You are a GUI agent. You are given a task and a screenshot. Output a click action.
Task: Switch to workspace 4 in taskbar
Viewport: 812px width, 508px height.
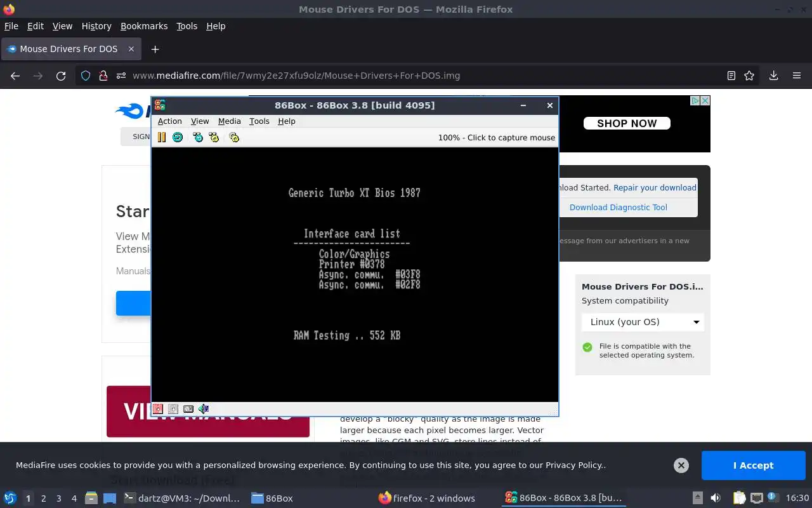tap(74, 498)
